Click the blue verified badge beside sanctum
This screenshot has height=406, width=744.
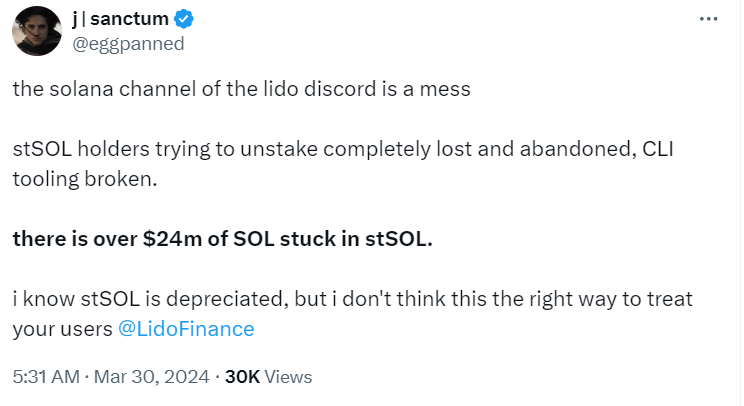coord(184,19)
